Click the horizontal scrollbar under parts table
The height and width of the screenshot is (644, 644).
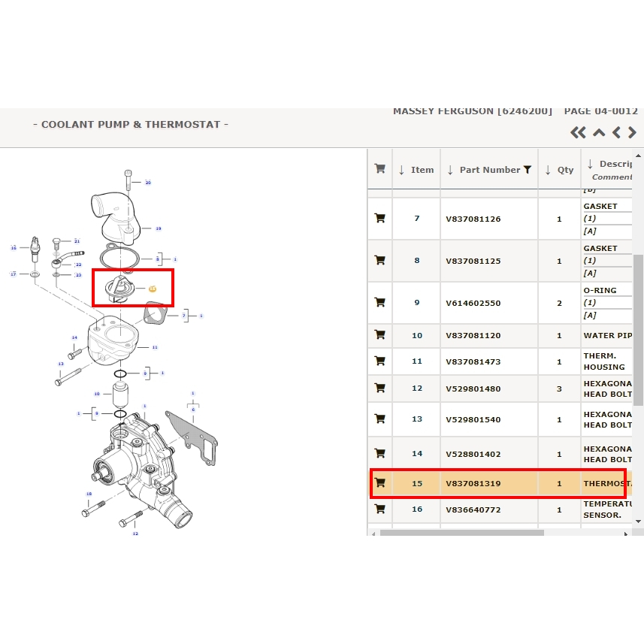pos(461,533)
